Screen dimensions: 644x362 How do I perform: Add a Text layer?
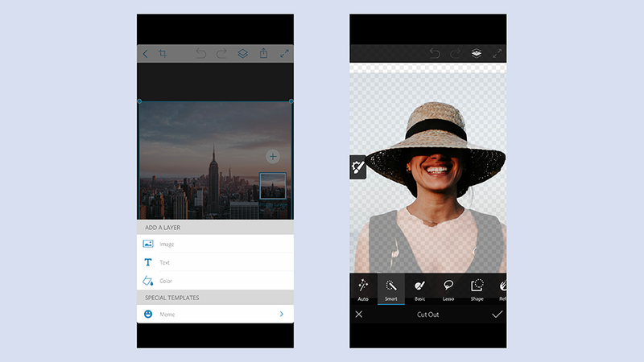pos(215,262)
